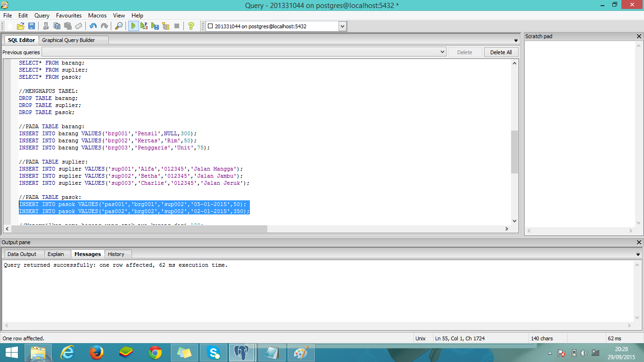Image resolution: width=644 pixels, height=362 pixels.
Task: Create a new query window with the blank page icon
Action: point(9,26)
